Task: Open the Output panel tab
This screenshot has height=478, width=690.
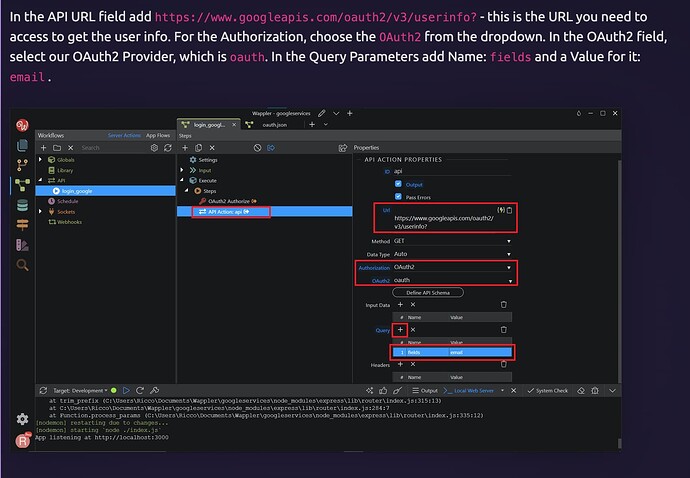Action: 425,390
